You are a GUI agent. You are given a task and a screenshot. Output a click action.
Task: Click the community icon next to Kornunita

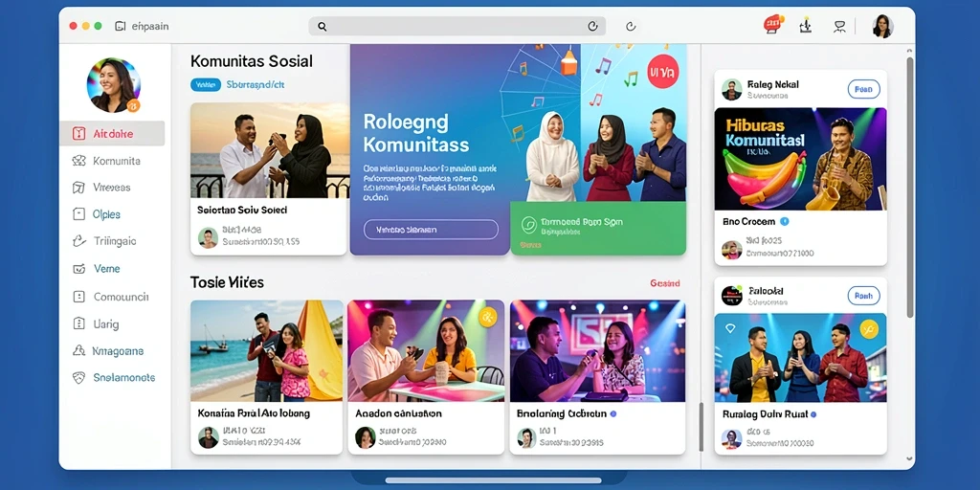tap(78, 161)
